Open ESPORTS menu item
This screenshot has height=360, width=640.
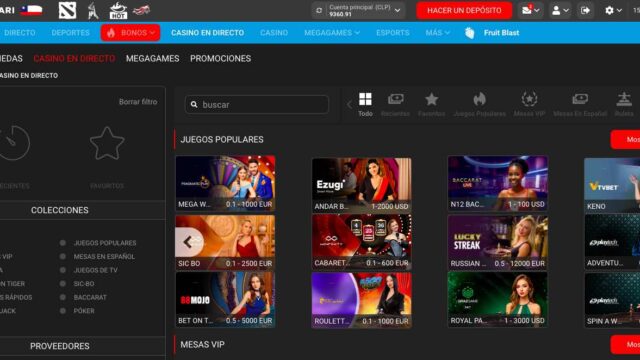(x=392, y=33)
